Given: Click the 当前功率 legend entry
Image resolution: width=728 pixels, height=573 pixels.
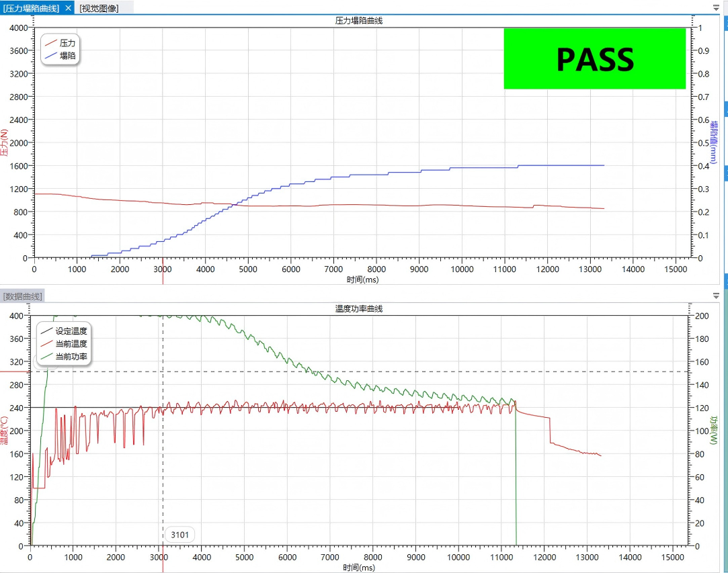Looking at the screenshot, I should coord(64,356).
